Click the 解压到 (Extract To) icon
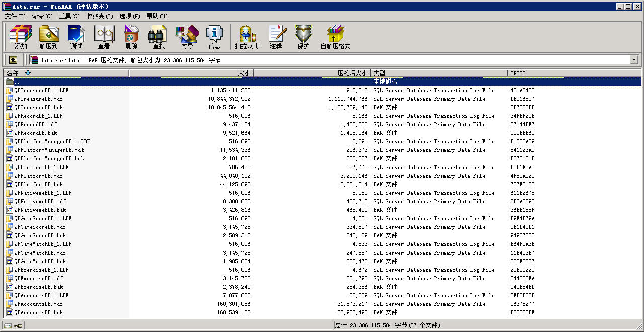 [49, 37]
